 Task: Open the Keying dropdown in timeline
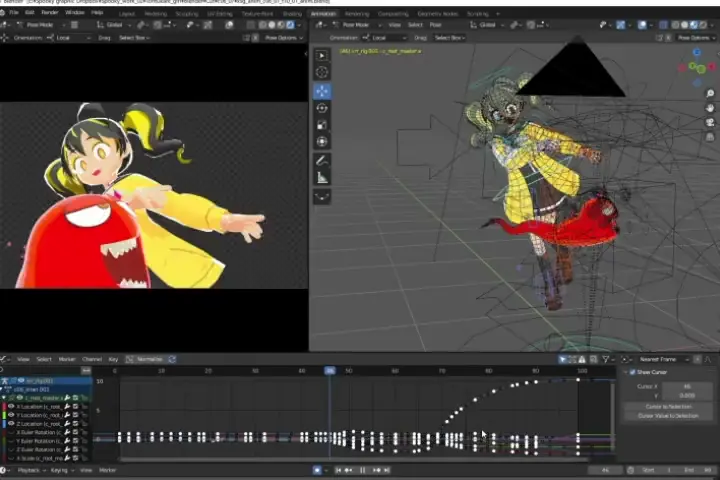(x=61, y=470)
